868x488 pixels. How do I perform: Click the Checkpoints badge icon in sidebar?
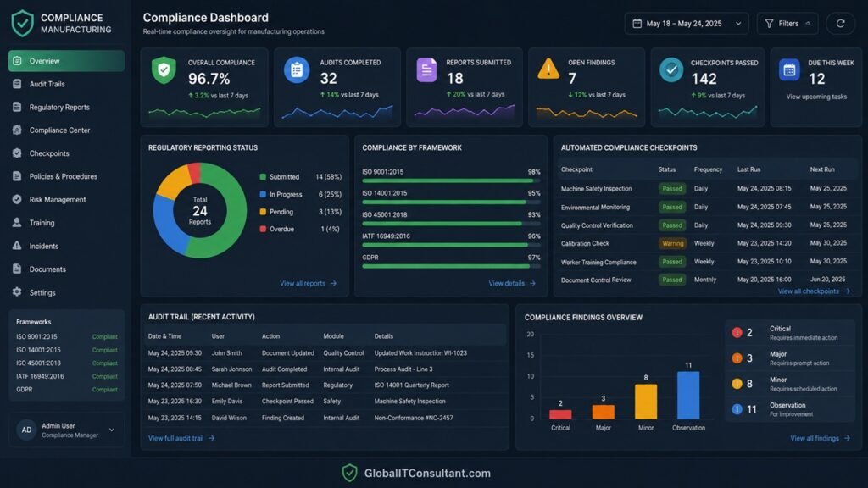pyautogui.click(x=17, y=153)
